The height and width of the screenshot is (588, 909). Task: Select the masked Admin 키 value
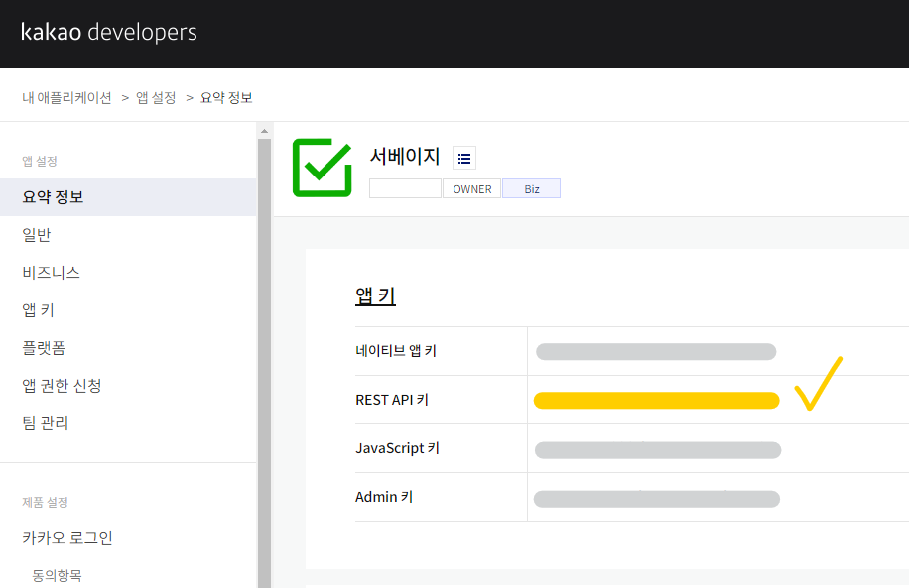(657, 499)
